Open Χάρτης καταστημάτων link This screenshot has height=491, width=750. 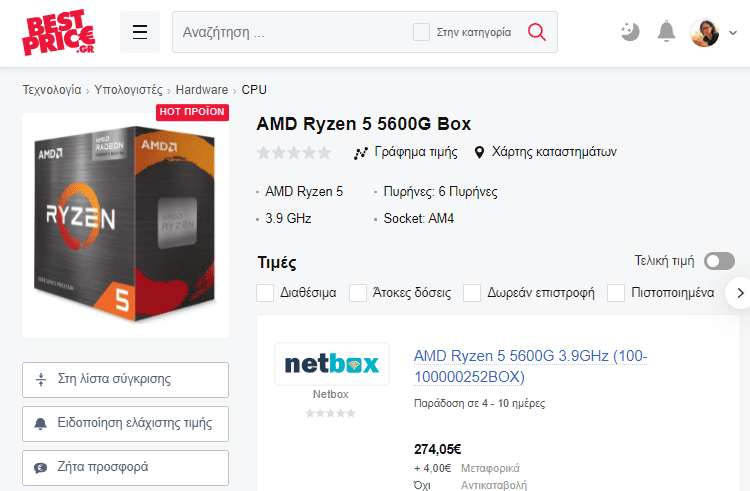(x=554, y=152)
